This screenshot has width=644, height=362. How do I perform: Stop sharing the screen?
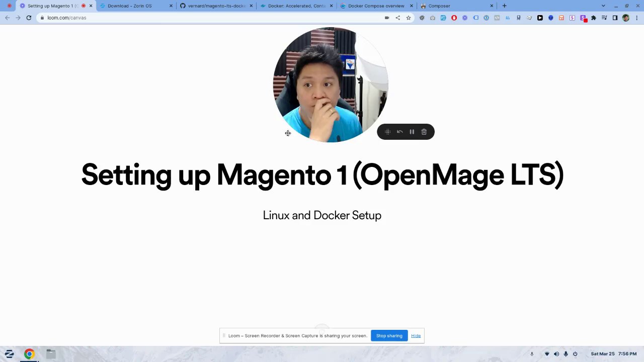pyautogui.click(x=389, y=336)
